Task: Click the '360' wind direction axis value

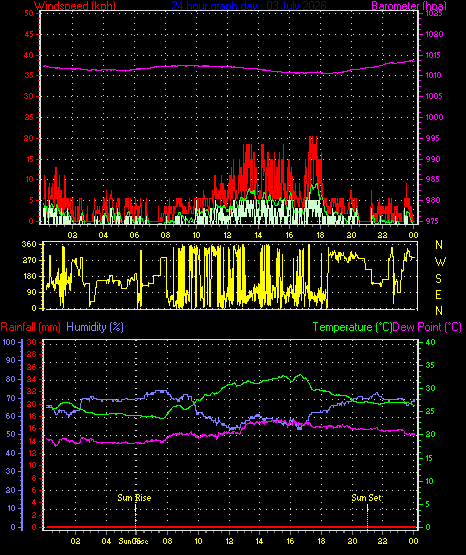Action: coord(29,244)
